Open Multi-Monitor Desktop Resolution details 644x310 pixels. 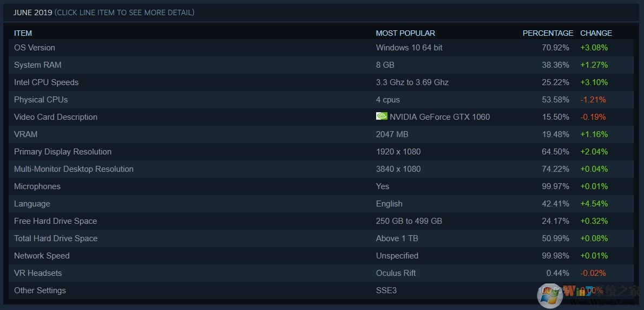[x=74, y=169]
